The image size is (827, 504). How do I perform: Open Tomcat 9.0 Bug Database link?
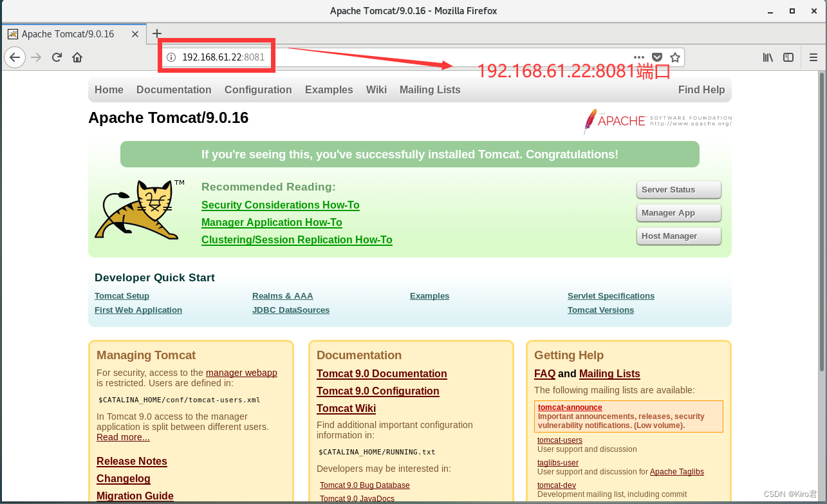point(365,485)
